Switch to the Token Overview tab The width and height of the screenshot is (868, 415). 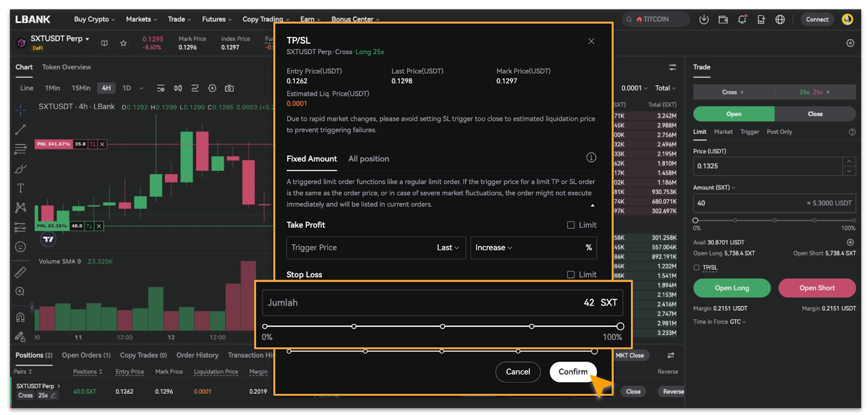click(67, 67)
